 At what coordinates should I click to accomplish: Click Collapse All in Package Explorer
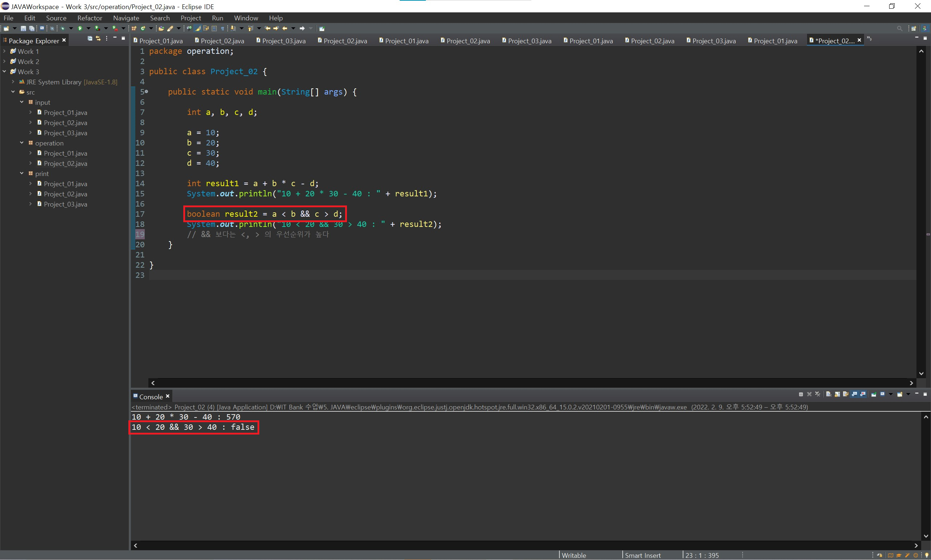90,39
